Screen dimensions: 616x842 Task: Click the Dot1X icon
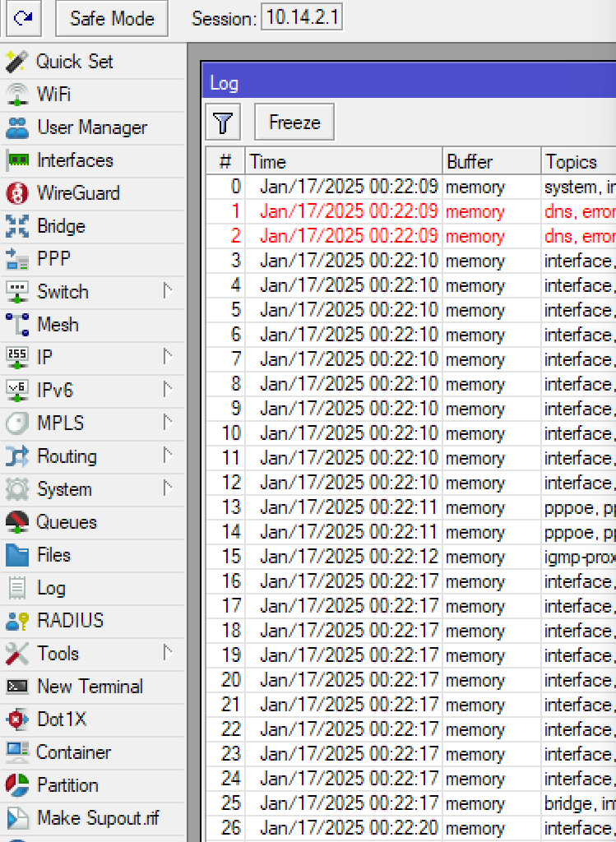[17, 719]
